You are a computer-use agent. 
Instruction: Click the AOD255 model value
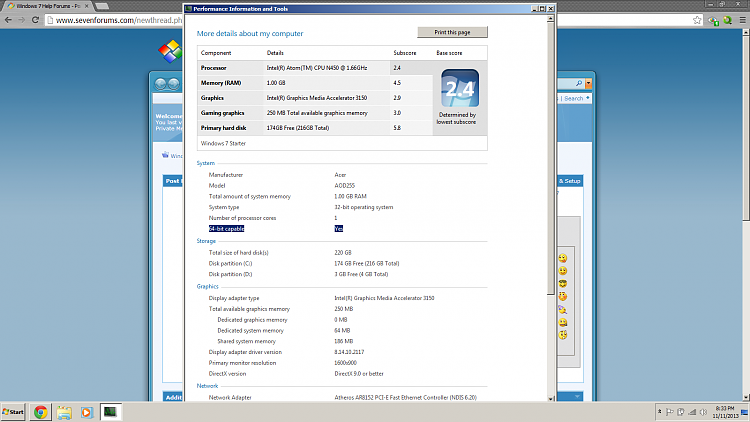(x=344, y=186)
